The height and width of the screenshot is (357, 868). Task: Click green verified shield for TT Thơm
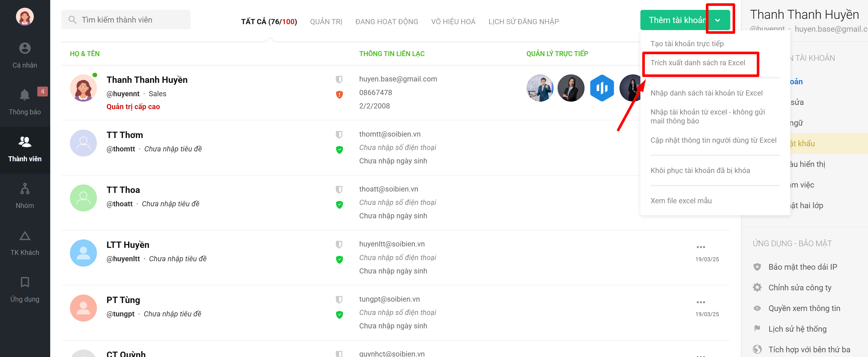pos(339,150)
